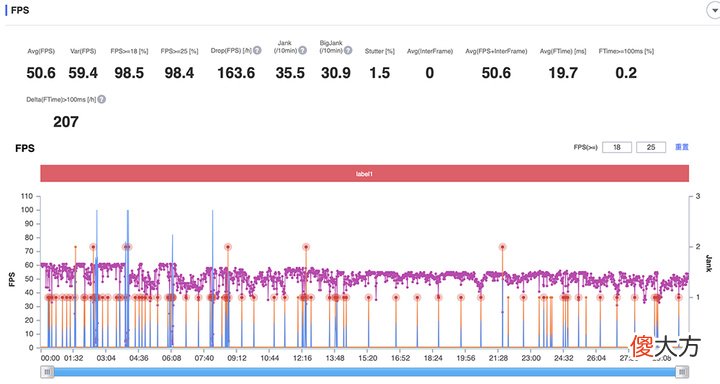Click the BigJank value 30.9
The height and width of the screenshot is (384, 720).
tap(336, 73)
